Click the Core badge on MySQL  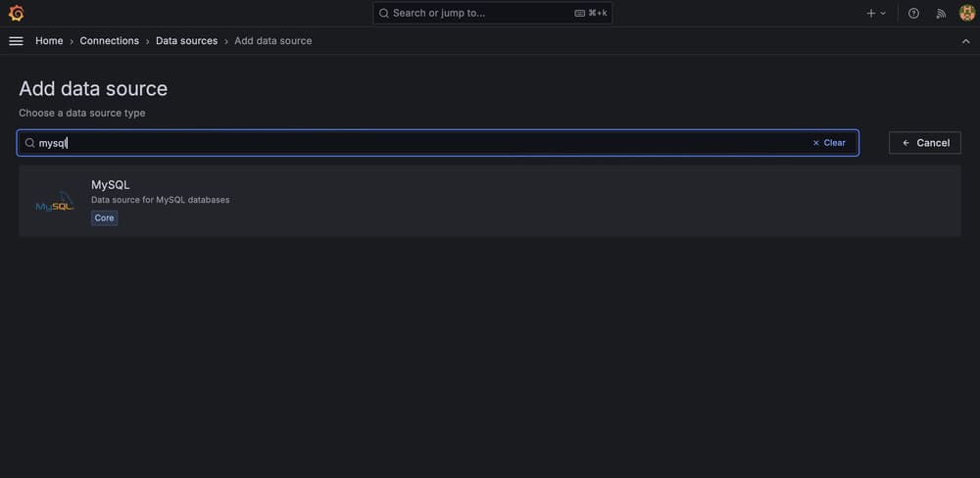[x=105, y=218]
